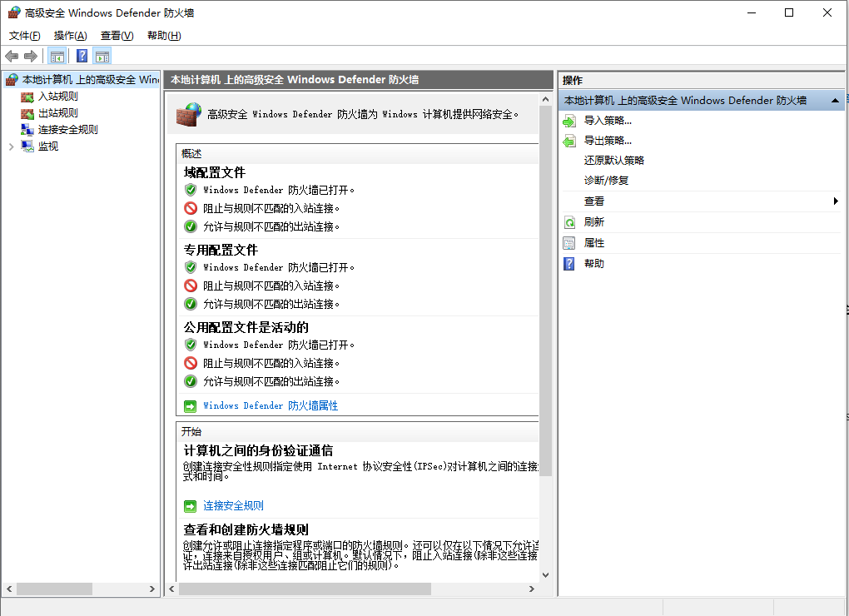
Task: Click 属性 action text
Action: [x=594, y=243]
